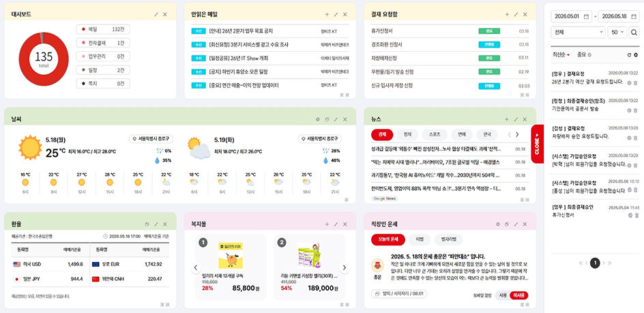
Task: Delete the 26년 2분기 예산 결재 notification
Action: point(636,83)
